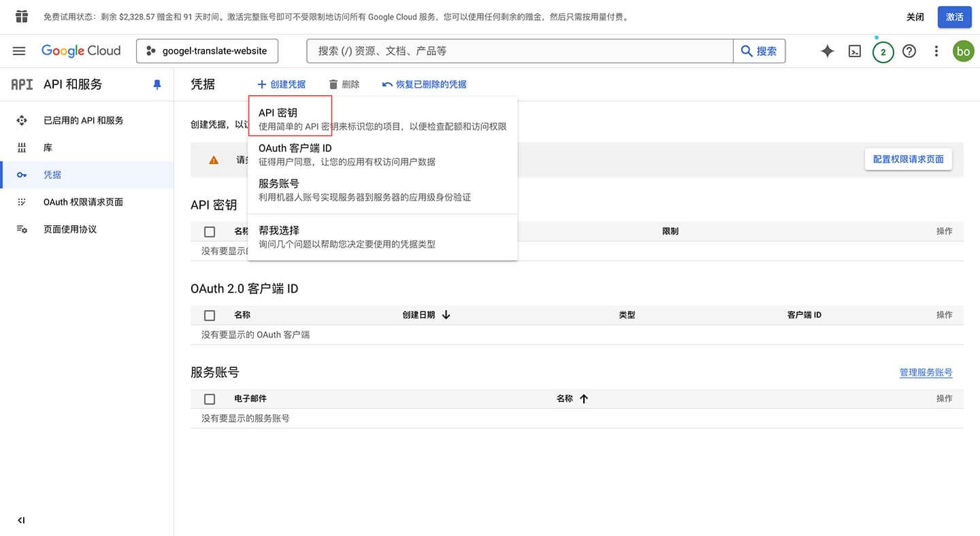Click the 限制 column header
The width and height of the screenshot is (980, 536).
670,231
